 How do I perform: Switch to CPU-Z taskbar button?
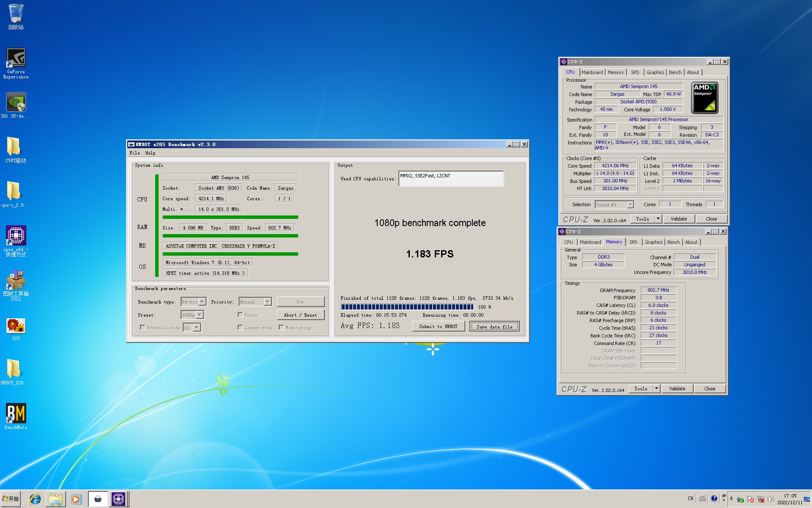pyautogui.click(x=118, y=500)
